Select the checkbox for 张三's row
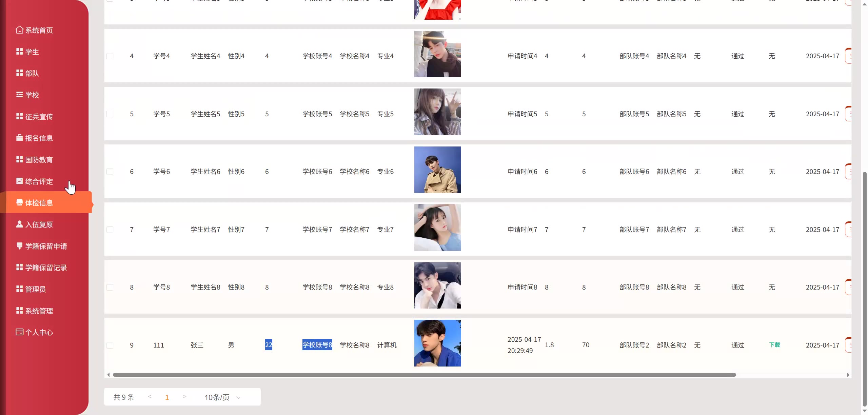Viewport: 868px width, 415px height. (x=110, y=345)
